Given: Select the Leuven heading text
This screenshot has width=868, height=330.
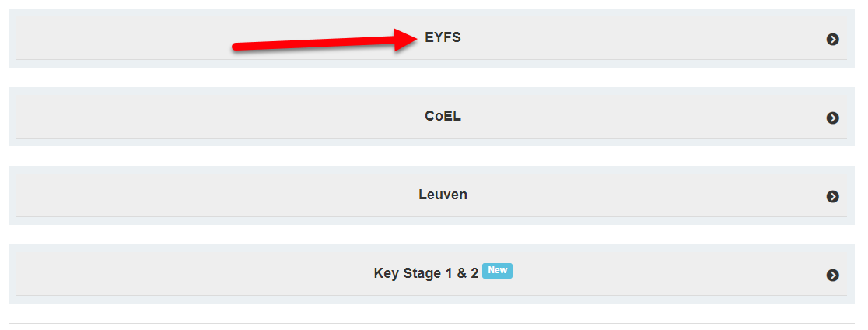Looking at the screenshot, I should click(x=443, y=195).
